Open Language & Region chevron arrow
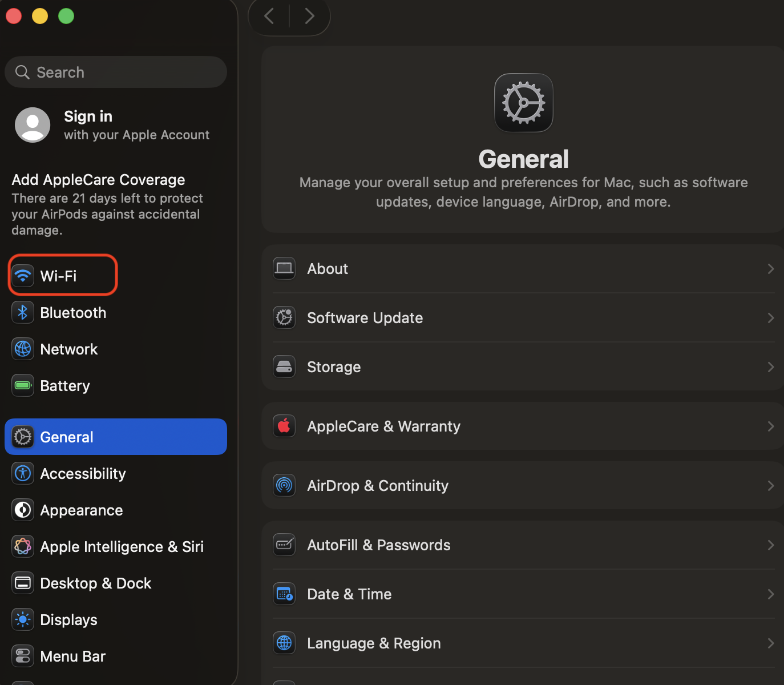The height and width of the screenshot is (685, 784). (x=771, y=643)
